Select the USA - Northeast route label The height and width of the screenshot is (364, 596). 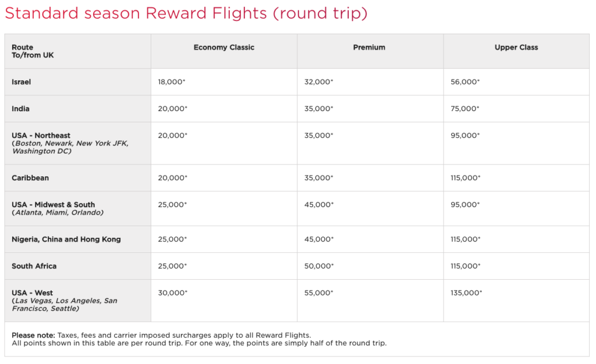(41, 135)
